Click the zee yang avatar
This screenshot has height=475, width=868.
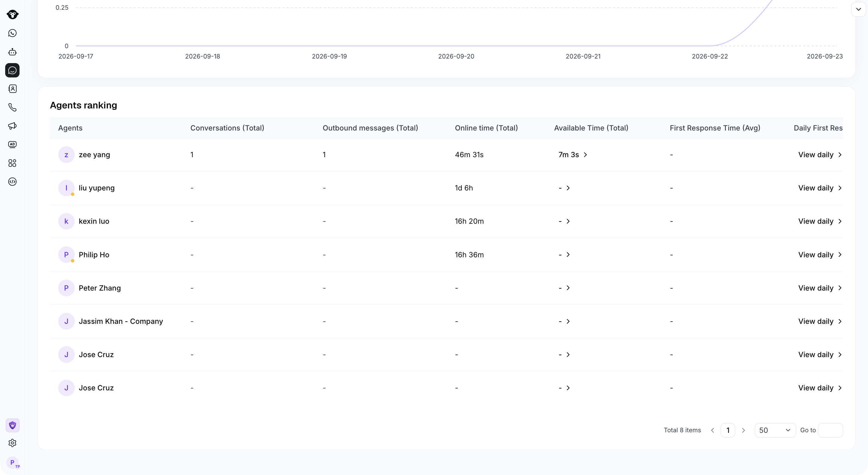(66, 155)
